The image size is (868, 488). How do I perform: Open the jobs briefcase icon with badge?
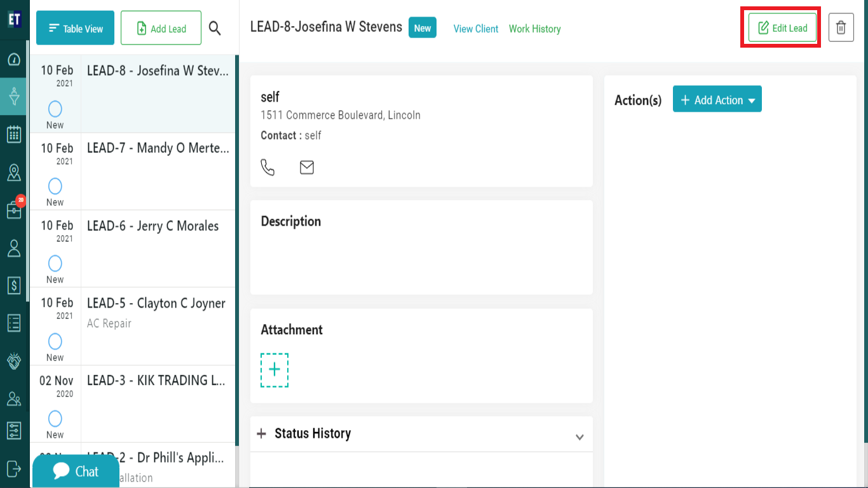click(14, 210)
